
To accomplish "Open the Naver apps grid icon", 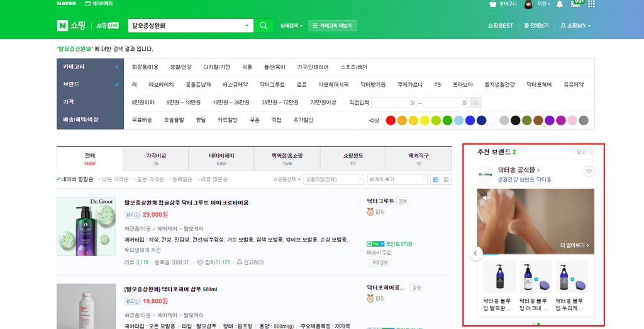I will [x=591, y=4].
